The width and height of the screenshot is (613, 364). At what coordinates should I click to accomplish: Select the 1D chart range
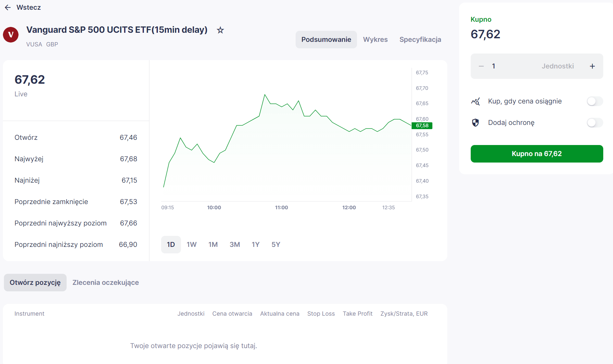[171, 245]
